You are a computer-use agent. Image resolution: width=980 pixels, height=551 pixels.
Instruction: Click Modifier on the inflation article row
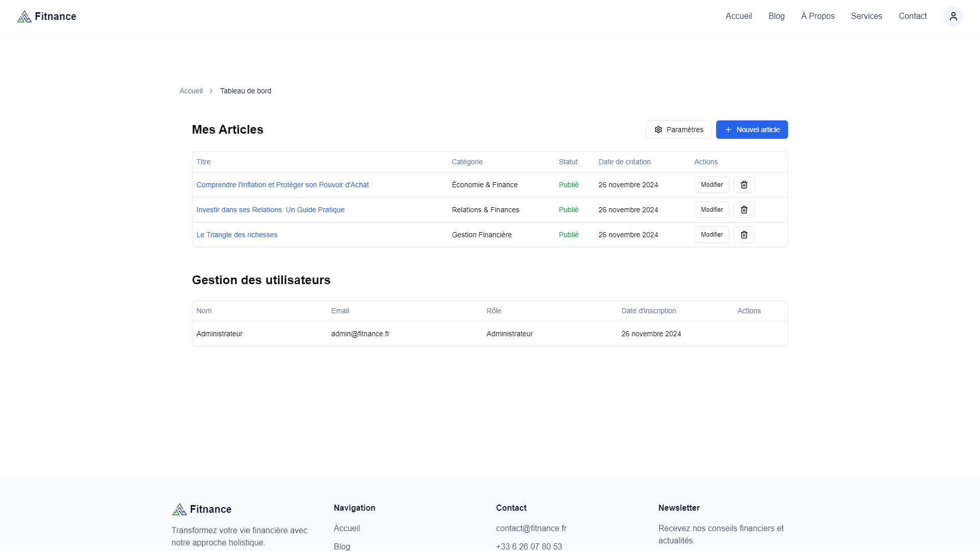[712, 184]
